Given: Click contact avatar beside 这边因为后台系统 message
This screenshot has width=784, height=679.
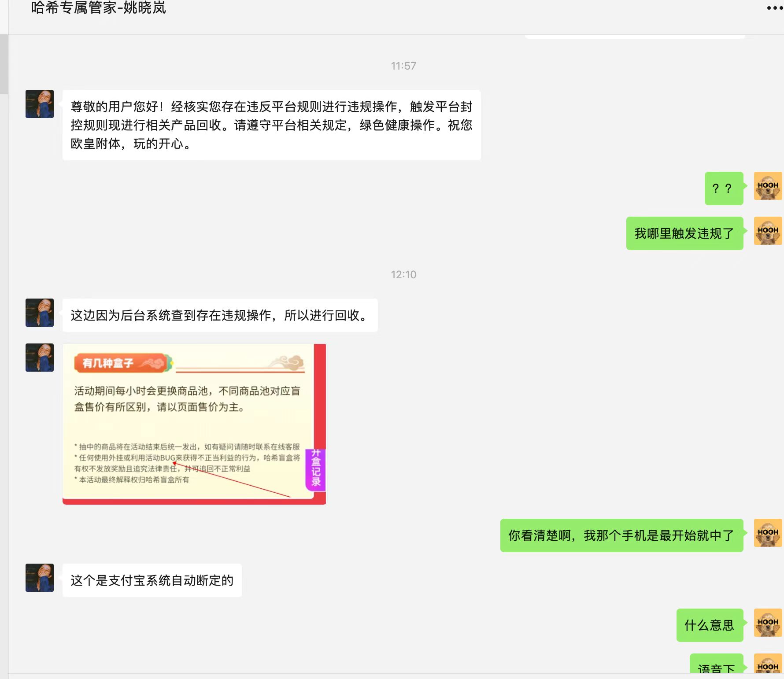Looking at the screenshot, I should pyautogui.click(x=40, y=313).
